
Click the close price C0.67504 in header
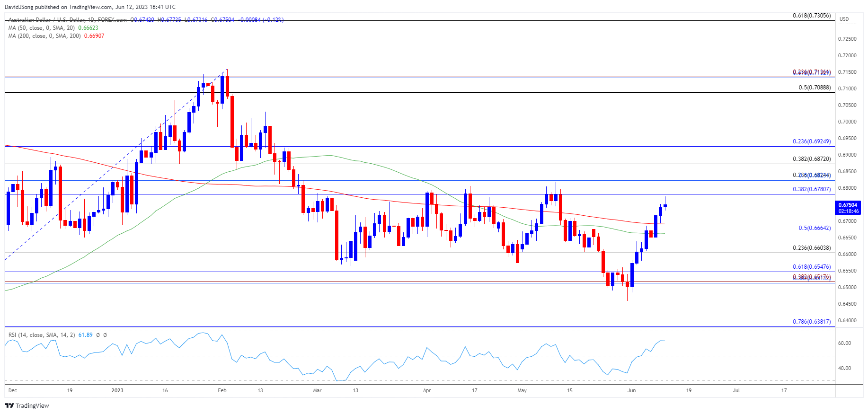[223, 20]
